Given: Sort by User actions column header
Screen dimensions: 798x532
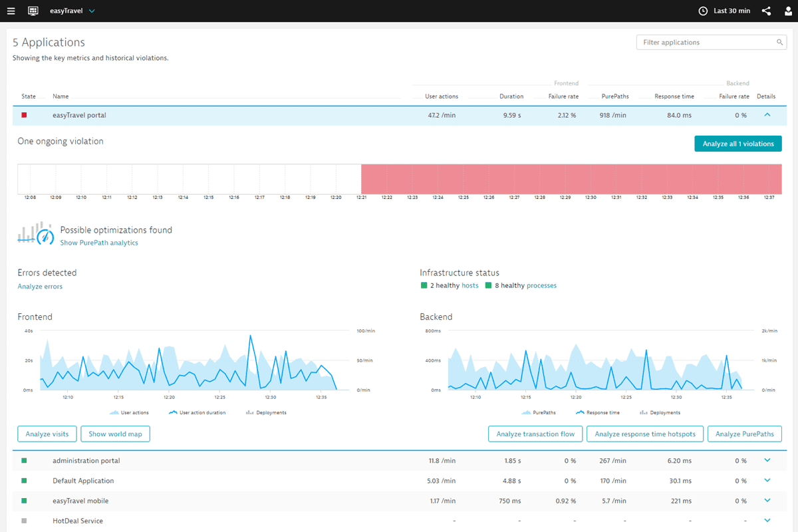Looking at the screenshot, I should tap(442, 96).
